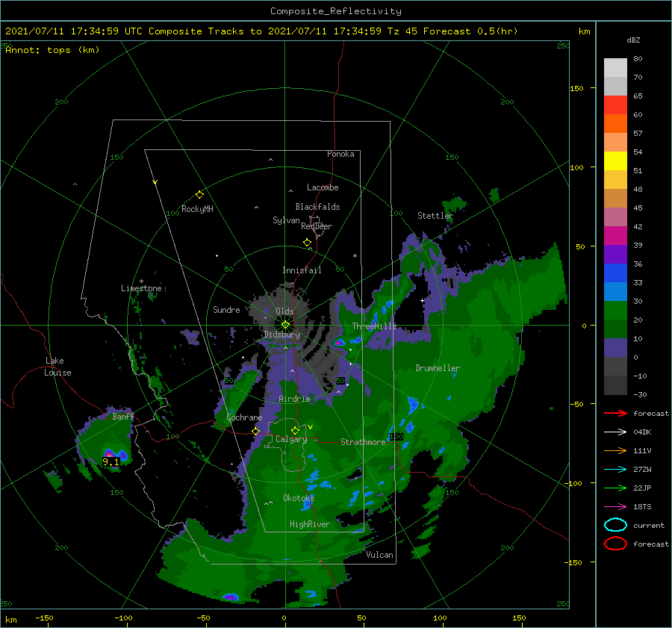The height and width of the screenshot is (628, 672).
Task: Click the Composite_Reflectivity title
Action: tap(336, 11)
